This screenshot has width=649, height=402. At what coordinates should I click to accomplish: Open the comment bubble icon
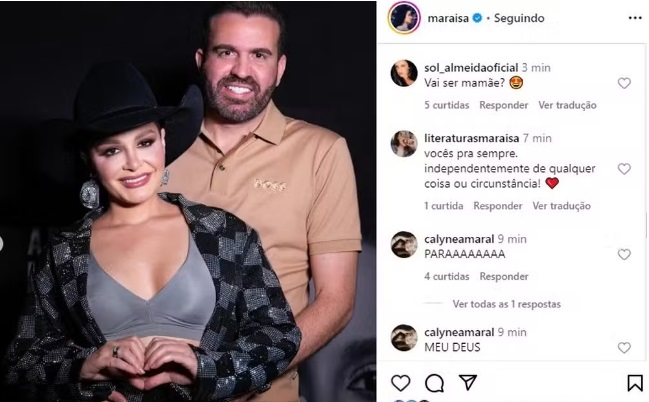tap(434, 383)
